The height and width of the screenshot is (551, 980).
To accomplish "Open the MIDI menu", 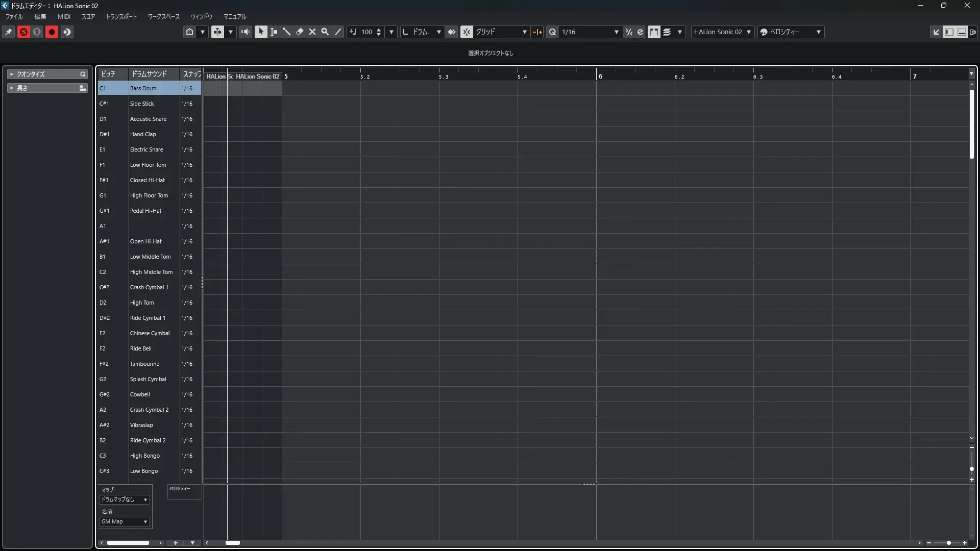I will (x=64, y=16).
